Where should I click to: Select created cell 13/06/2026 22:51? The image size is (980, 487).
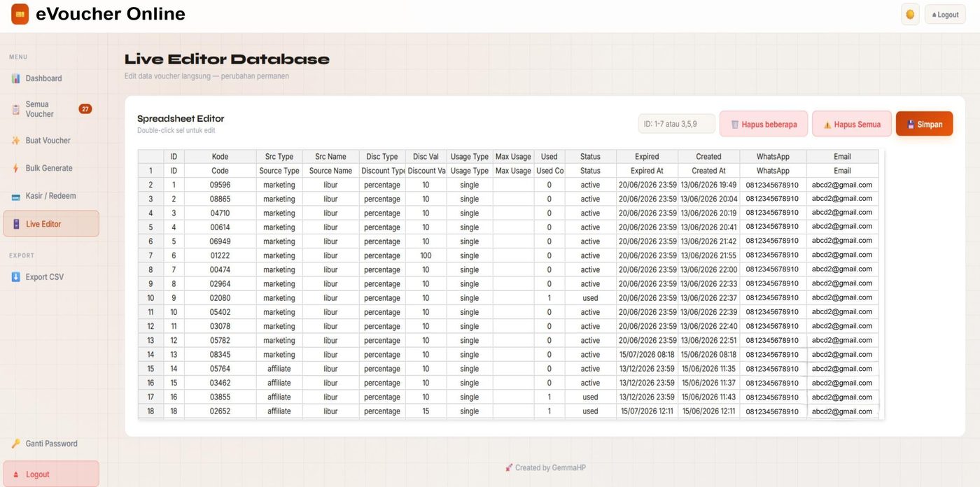(x=708, y=341)
